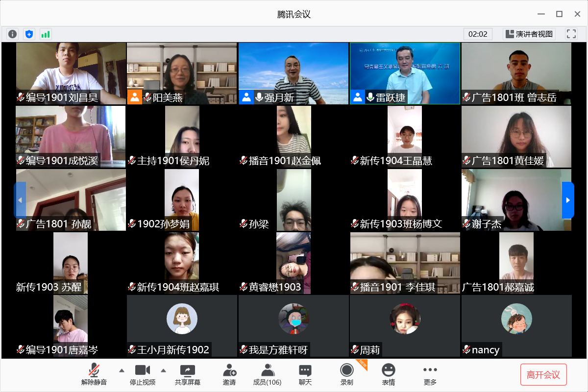588x392 pixels.
Task: Click Leave Meeting (离开会议) button
Action: [543, 375]
